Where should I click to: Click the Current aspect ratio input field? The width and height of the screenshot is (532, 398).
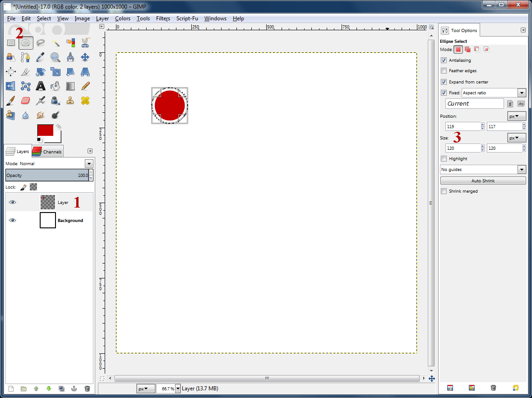point(474,103)
